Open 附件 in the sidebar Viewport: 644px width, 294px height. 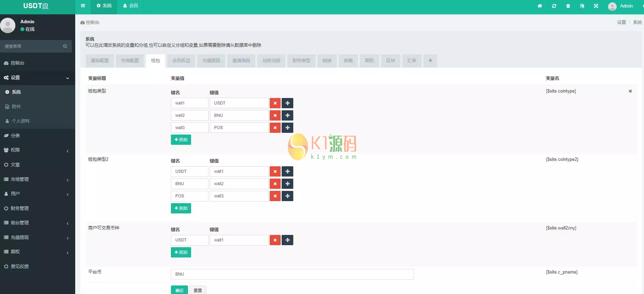[37, 107]
